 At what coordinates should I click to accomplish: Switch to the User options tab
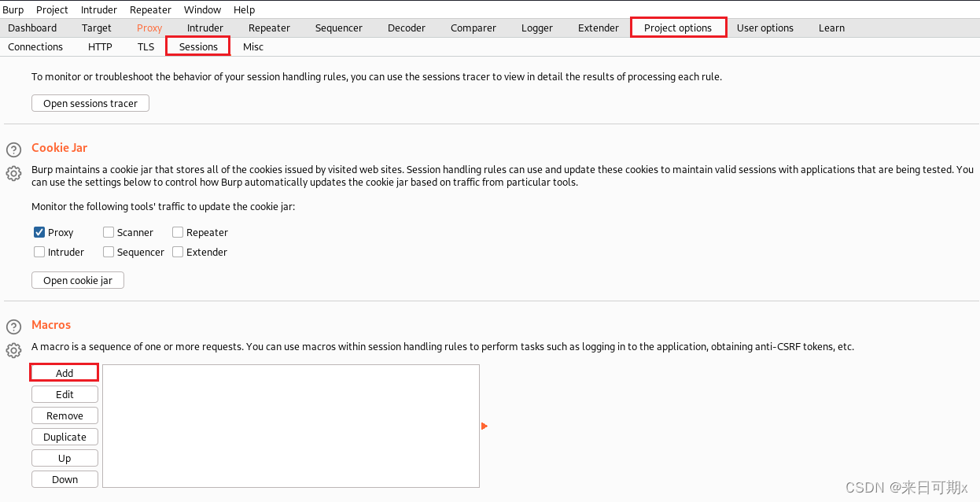[x=765, y=28]
